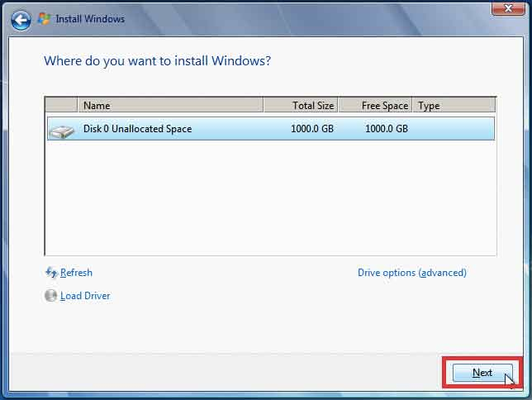Sort by the Type column header
Image resolution: width=532 pixels, height=400 pixels.
pos(454,105)
